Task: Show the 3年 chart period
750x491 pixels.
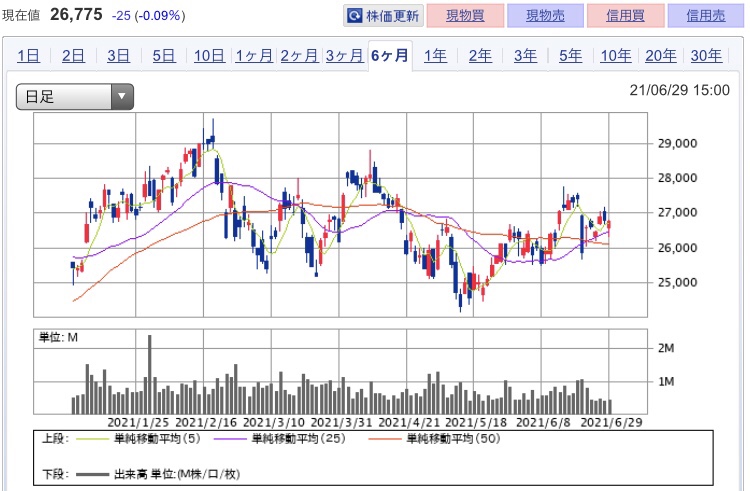Action: [525, 56]
